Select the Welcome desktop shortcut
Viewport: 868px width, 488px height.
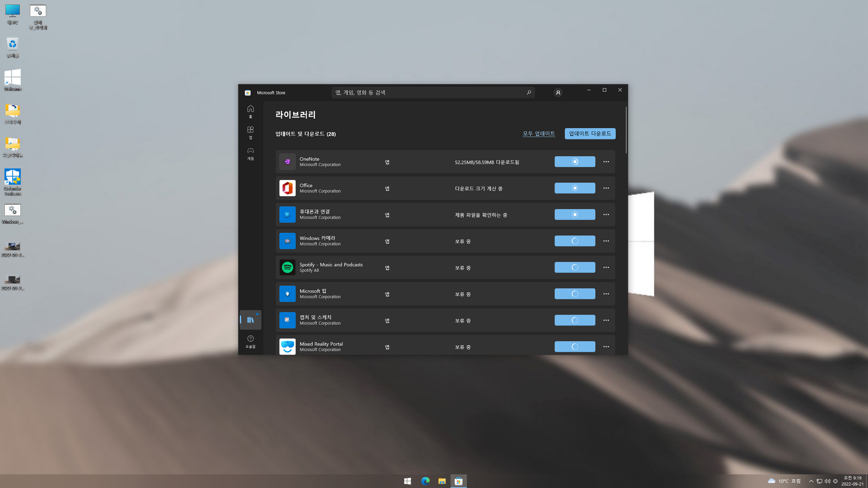coord(12,80)
